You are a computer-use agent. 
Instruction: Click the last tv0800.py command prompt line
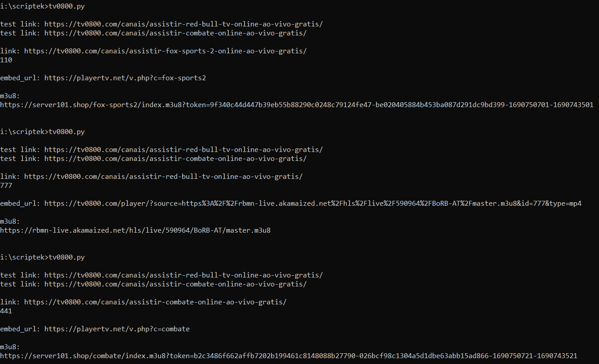43,257
